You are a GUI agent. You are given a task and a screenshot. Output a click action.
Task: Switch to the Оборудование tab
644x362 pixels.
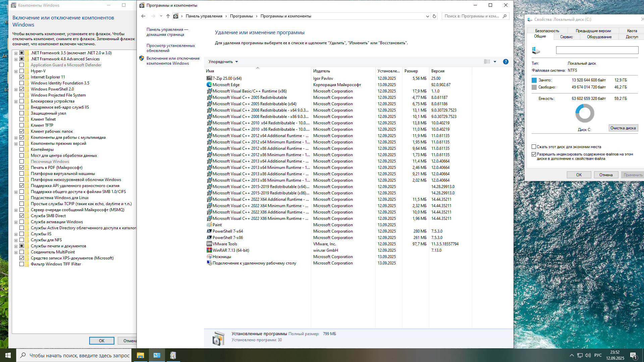coord(599,37)
